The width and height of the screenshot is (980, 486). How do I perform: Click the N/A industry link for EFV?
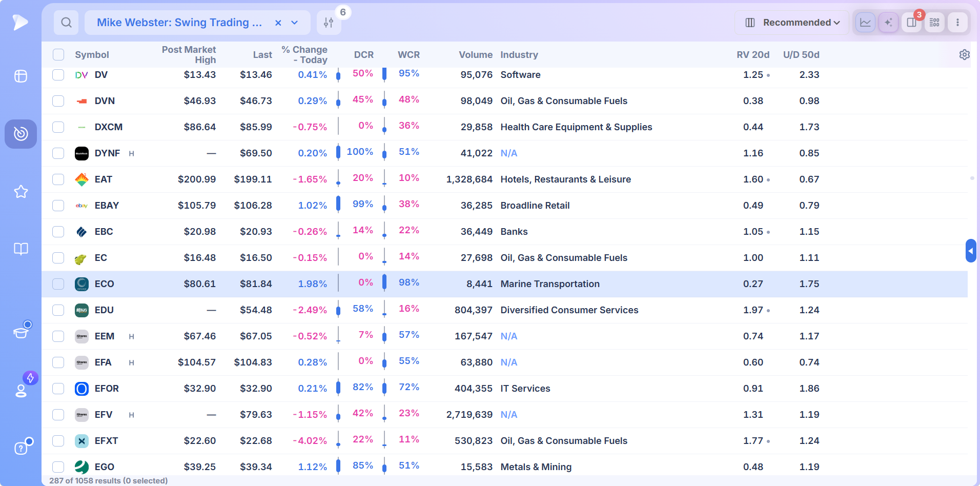508,415
